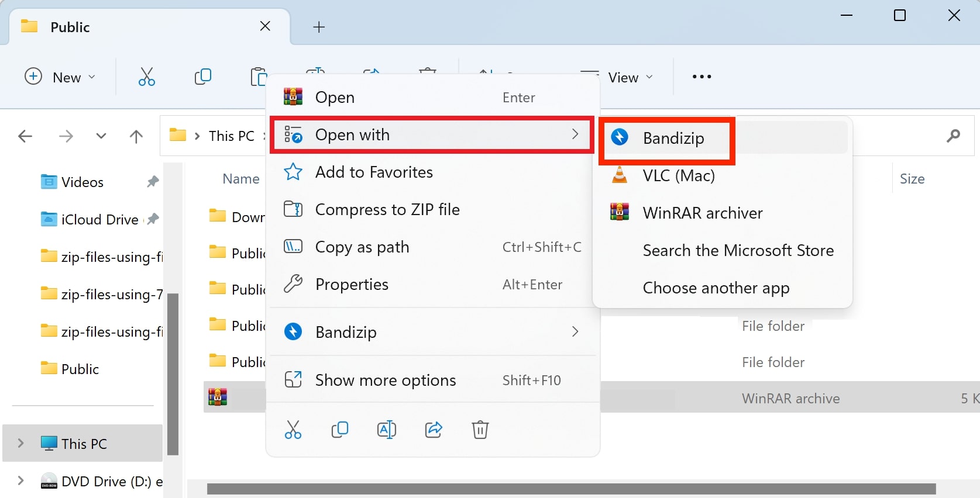Click Show more options
This screenshot has width=980, height=498.
[x=433, y=380]
